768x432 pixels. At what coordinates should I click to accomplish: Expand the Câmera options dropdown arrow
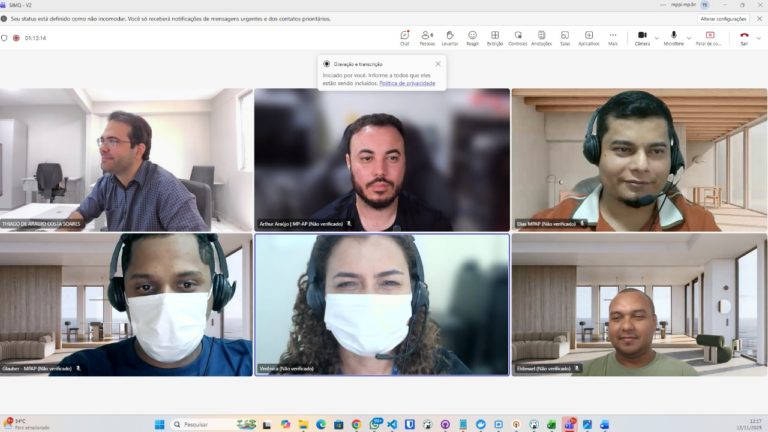coord(657,38)
